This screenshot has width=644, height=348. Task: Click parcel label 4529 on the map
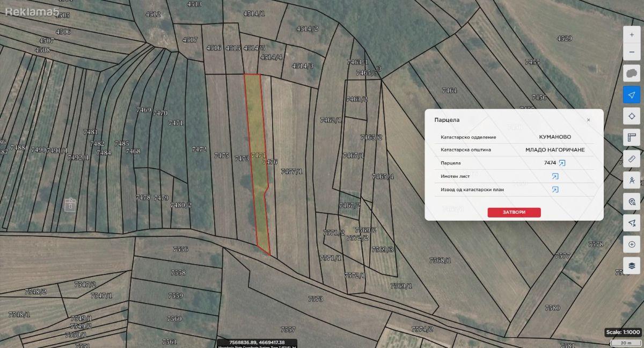pos(564,38)
